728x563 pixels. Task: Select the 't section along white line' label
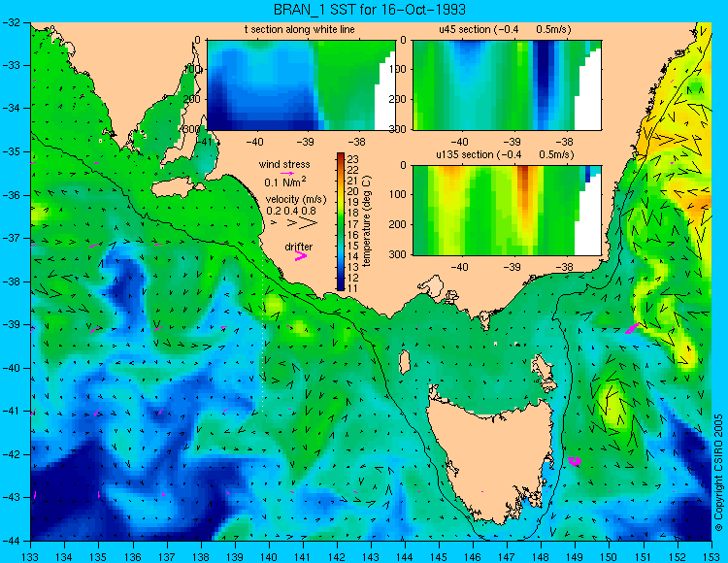(300, 30)
